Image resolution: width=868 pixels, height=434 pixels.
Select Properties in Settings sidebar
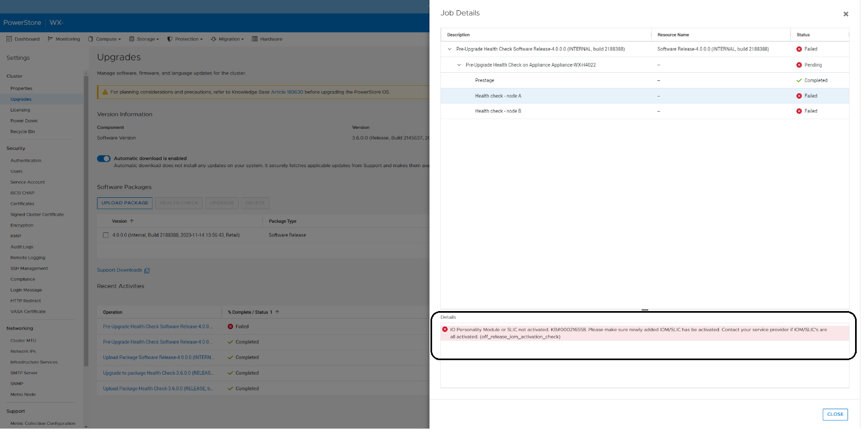22,88
